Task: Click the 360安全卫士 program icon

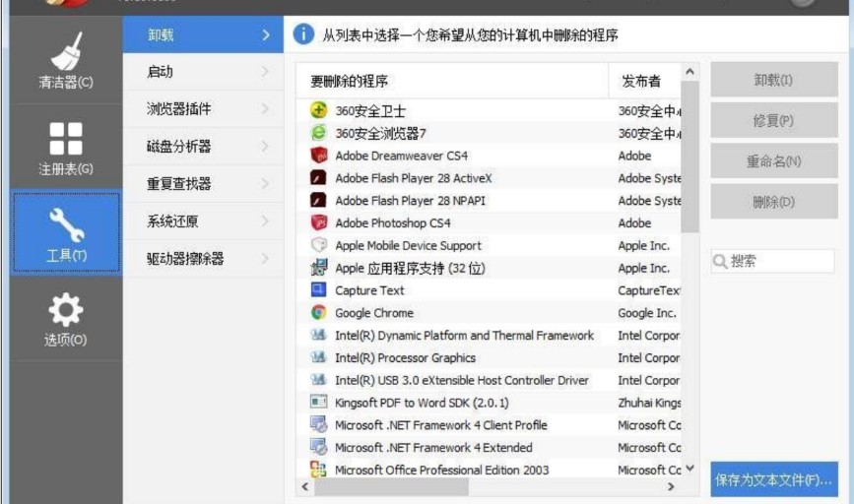Action: [x=318, y=110]
